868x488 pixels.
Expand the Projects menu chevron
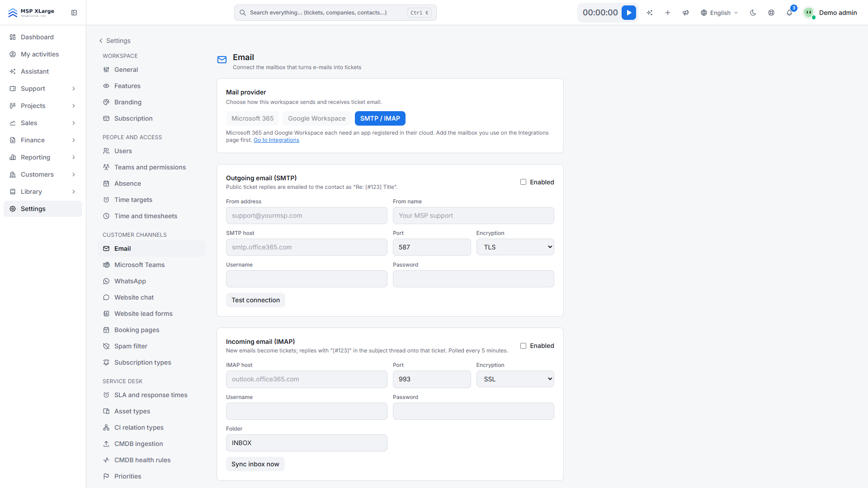coord(74,106)
